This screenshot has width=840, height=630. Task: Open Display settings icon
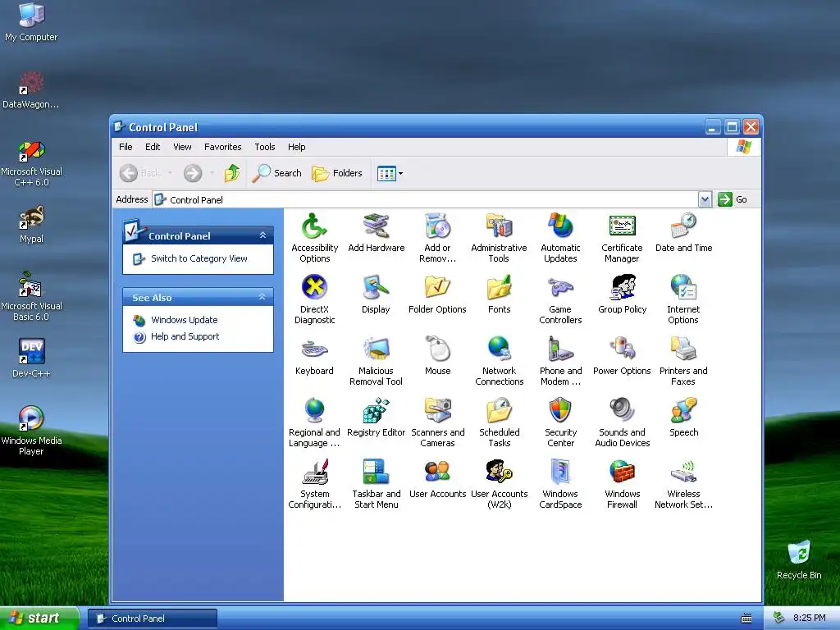click(376, 287)
